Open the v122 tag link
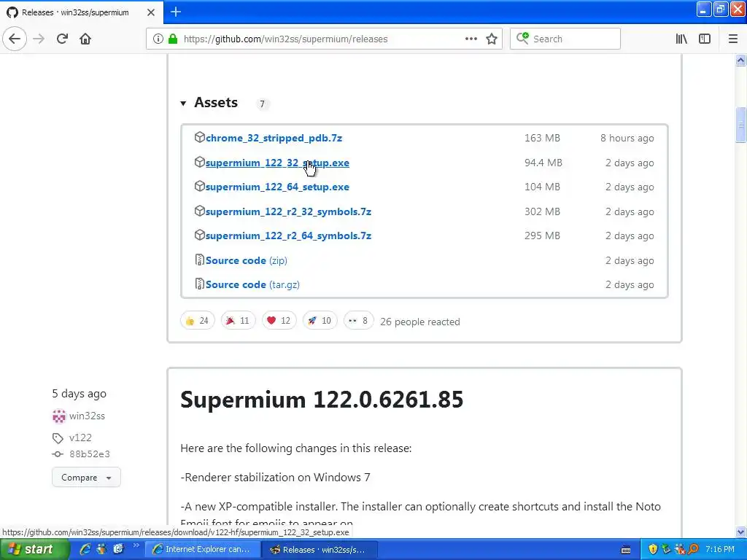 [80, 437]
